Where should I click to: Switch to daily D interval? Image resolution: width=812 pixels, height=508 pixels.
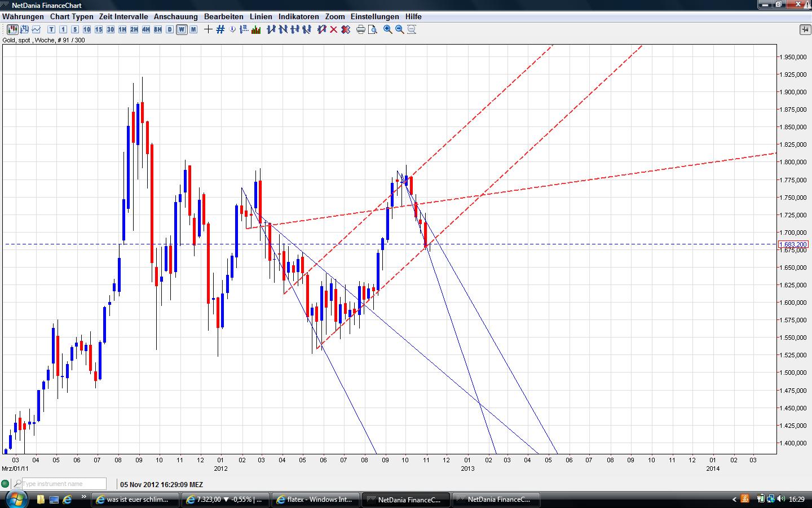point(170,29)
